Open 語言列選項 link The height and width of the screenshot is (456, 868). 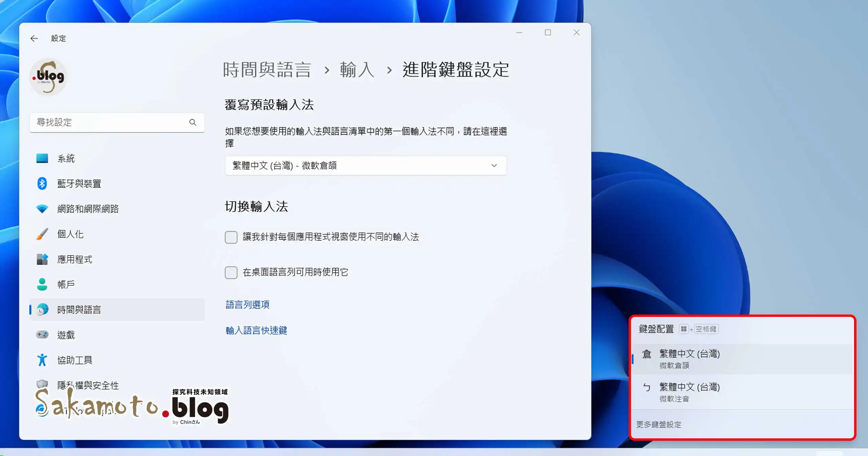point(248,305)
